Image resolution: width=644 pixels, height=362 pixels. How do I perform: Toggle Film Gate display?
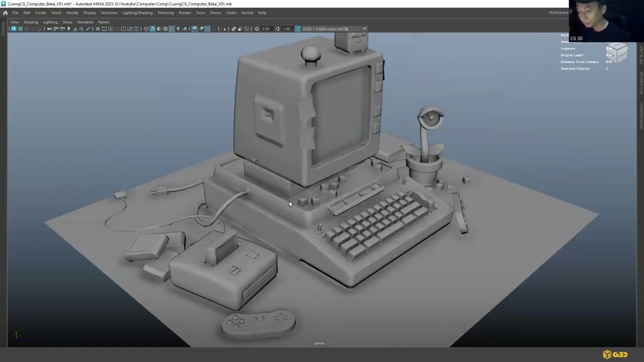[104, 29]
